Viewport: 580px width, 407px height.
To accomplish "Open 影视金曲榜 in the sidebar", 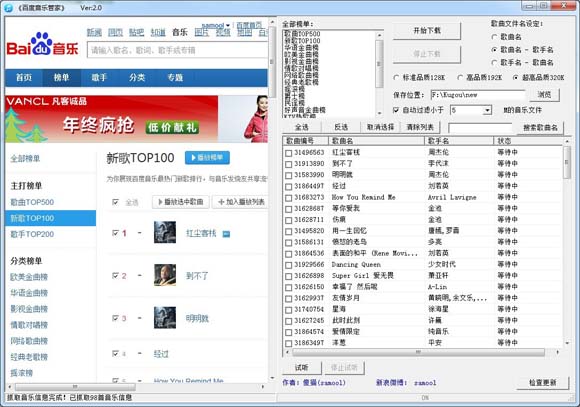I will pos(29,309).
